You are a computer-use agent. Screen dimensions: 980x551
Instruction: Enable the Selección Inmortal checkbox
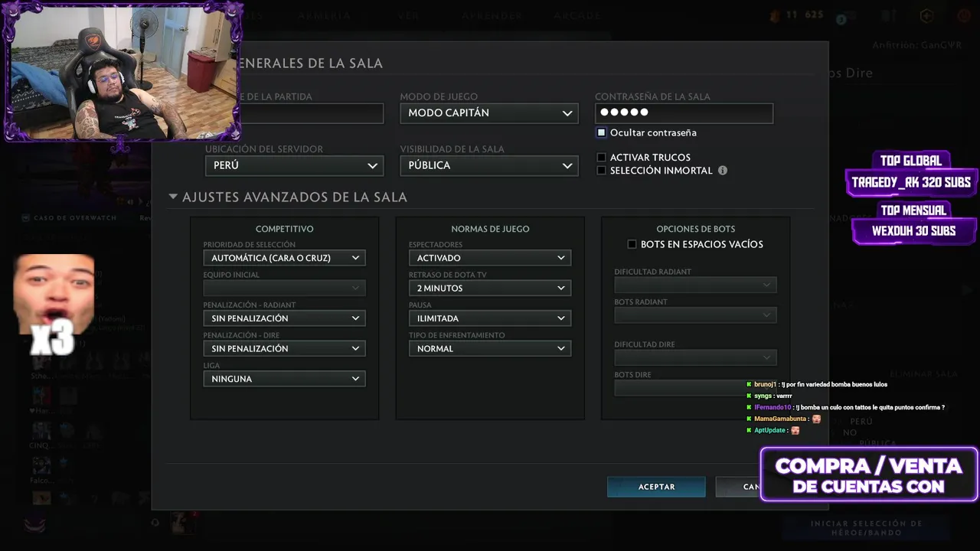602,171
